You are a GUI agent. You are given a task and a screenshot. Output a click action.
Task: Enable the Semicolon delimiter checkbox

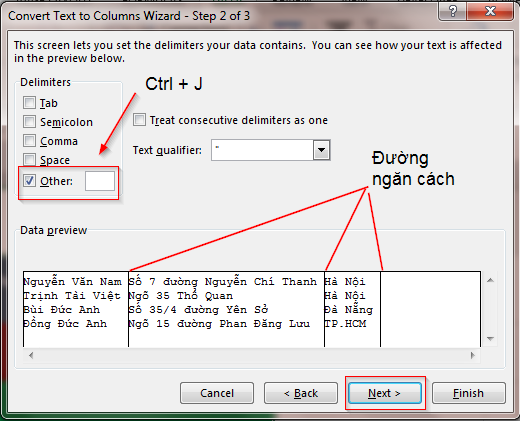(29, 122)
